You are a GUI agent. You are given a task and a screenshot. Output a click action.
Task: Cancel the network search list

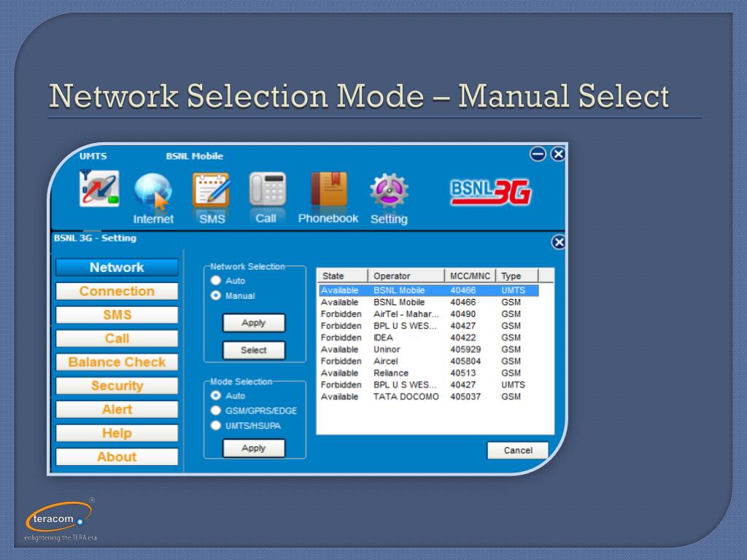click(x=518, y=451)
